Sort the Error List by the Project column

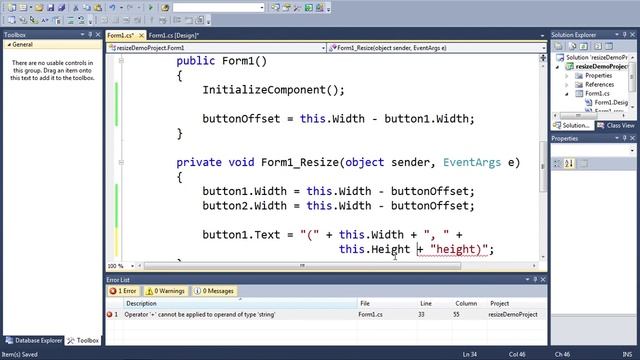(517, 303)
